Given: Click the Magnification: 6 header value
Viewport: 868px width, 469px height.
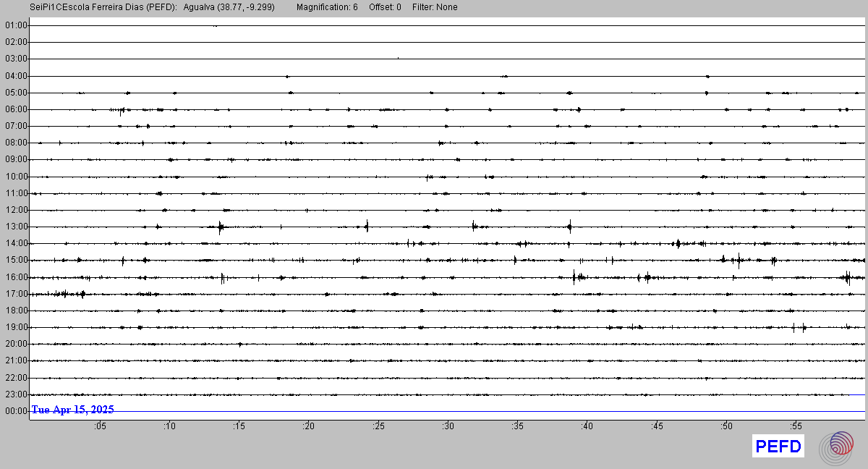Looking at the screenshot, I should pos(327,7).
